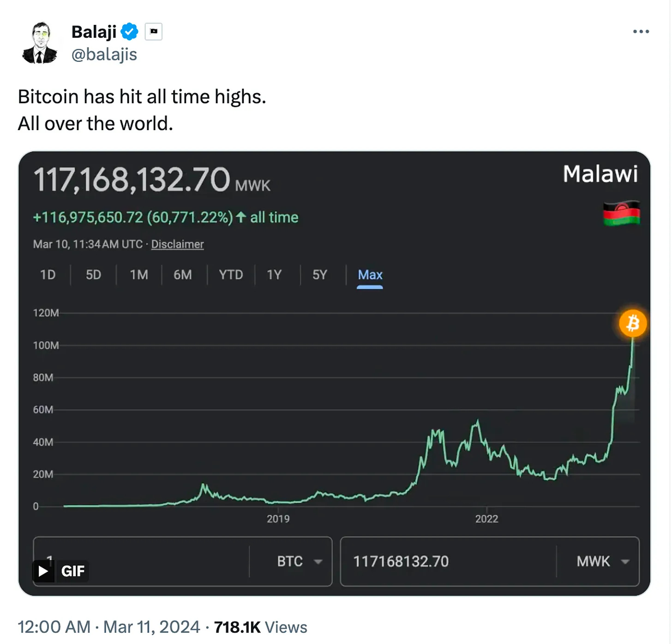The height and width of the screenshot is (644, 672).
Task: Click the 117168132.70 converted amount field
Action: pyautogui.click(x=401, y=561)
